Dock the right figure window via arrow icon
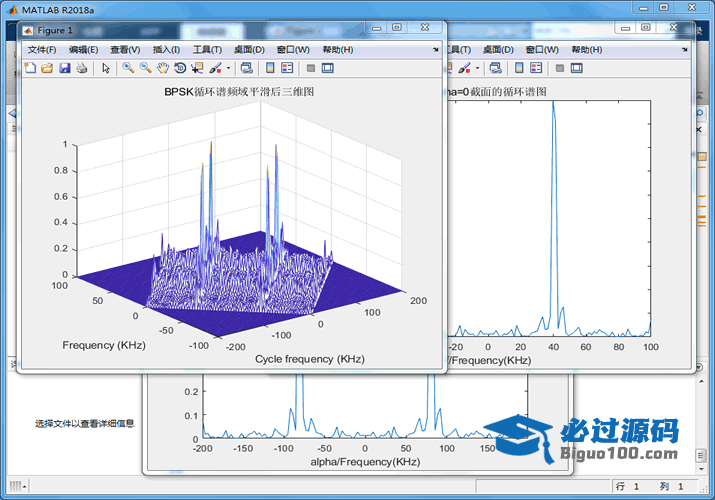The image size is (715, 500). tap(684, 49)
